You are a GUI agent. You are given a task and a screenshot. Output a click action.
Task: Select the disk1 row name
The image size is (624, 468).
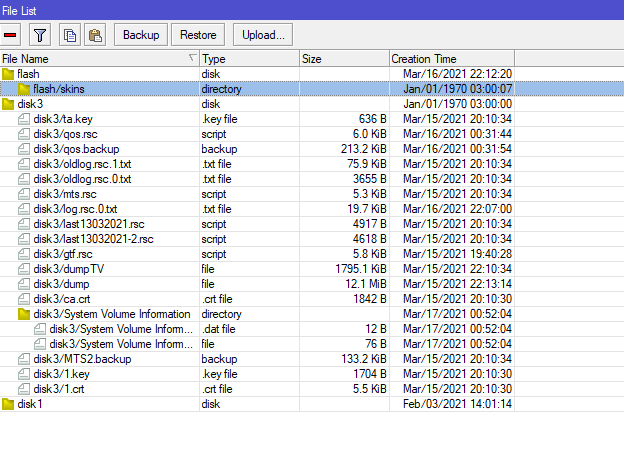click(x=30, y=404)
